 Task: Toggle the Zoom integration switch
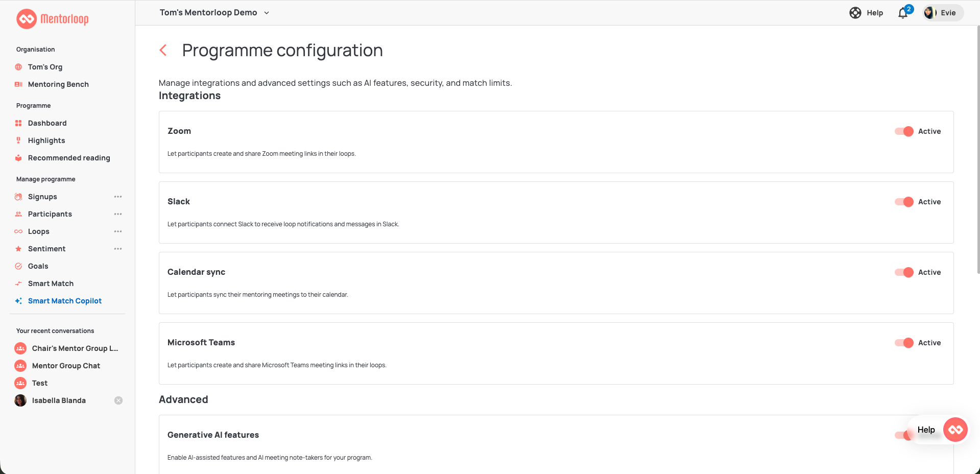(x=904, y=131)
